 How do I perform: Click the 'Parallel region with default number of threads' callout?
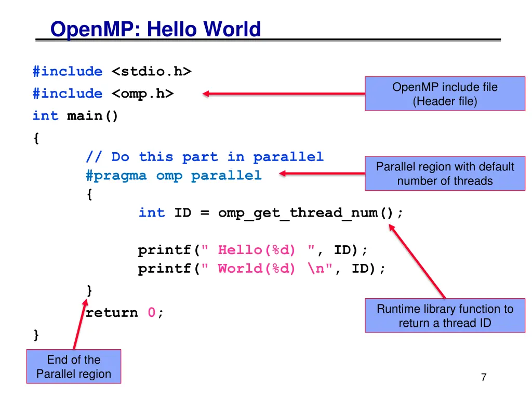click(x=445, y=174)
